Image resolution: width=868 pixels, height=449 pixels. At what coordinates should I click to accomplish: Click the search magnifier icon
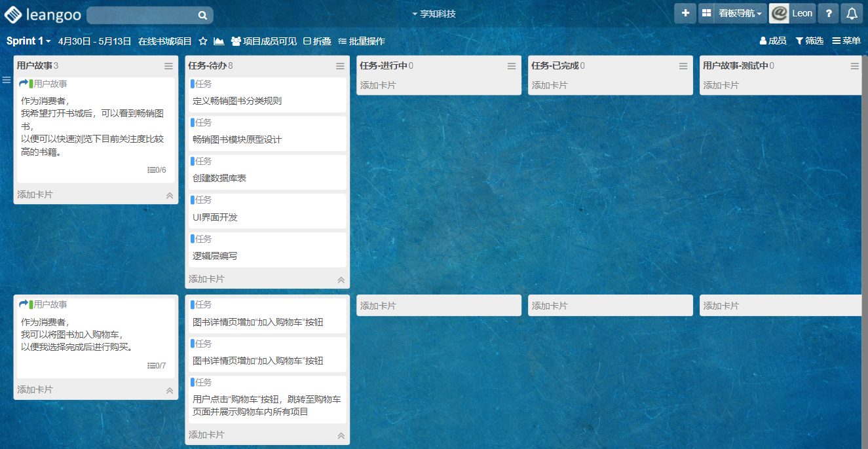202,15
